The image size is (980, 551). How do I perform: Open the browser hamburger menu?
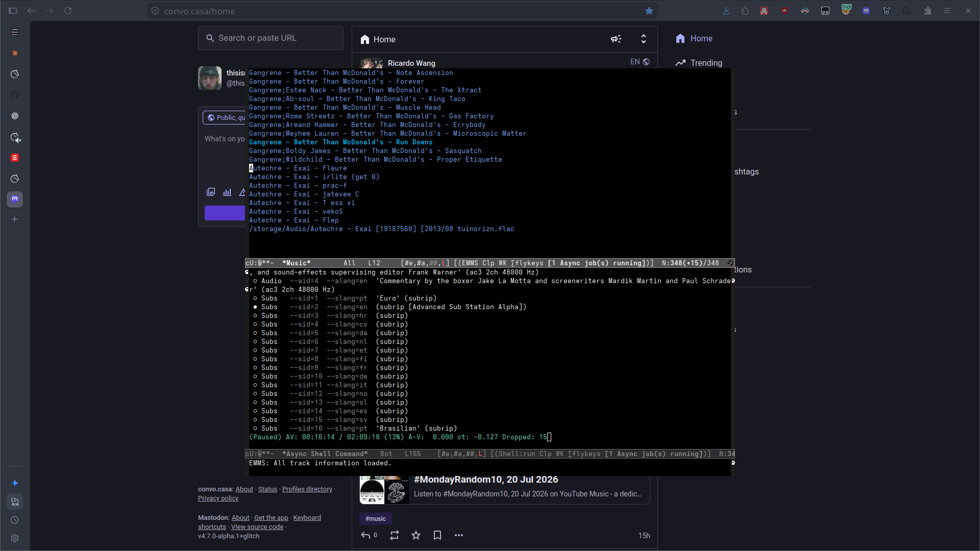[x=947, y=11]
